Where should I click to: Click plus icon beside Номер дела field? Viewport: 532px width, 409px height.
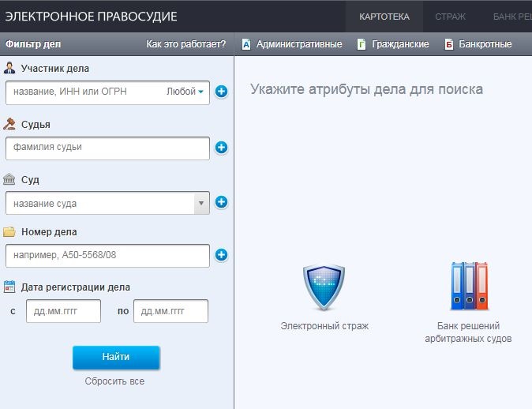click(x=221, y=255)
